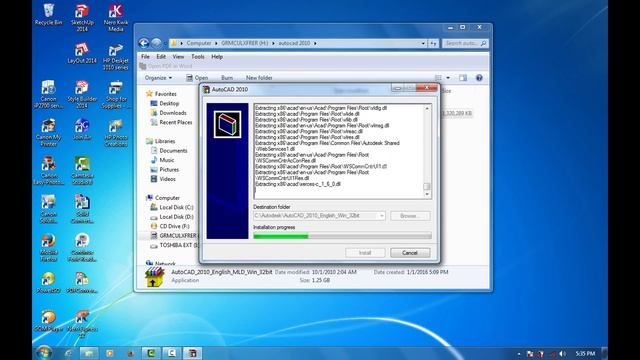Open the File menu in Explorer
The height and width of the screenshot is (360, 640).
point(145,57)
